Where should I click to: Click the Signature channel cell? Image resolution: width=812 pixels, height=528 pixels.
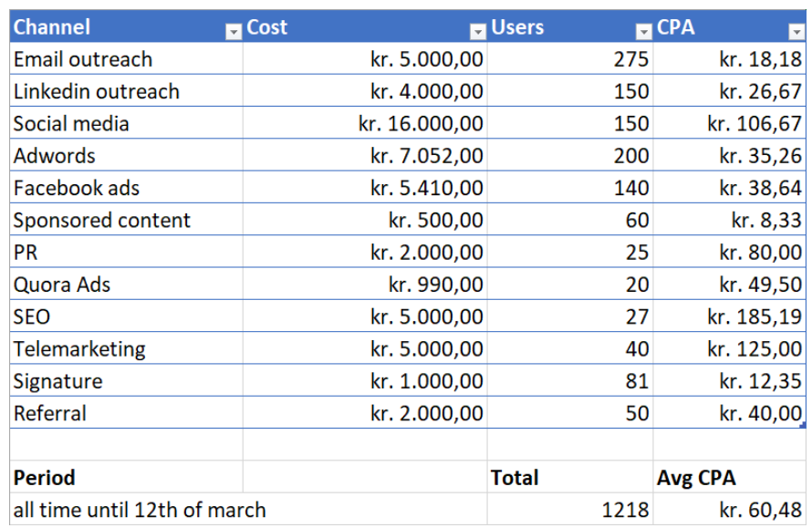58,381
